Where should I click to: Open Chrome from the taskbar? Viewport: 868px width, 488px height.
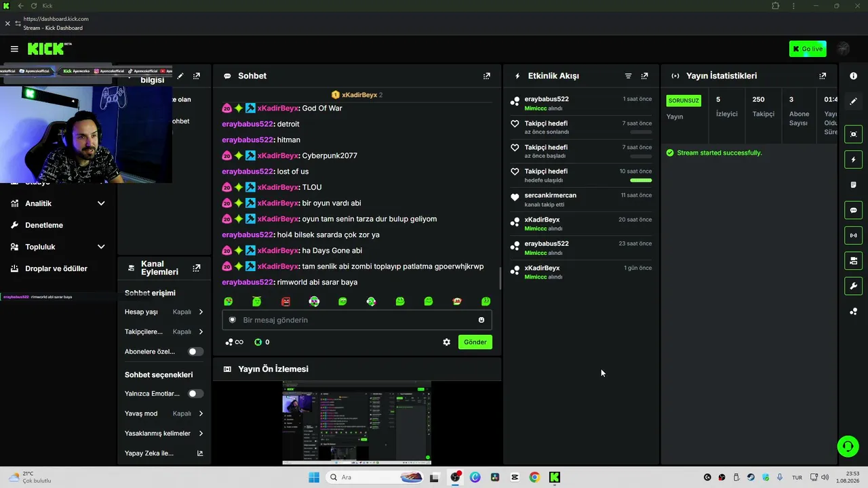[x=534, y=477]
